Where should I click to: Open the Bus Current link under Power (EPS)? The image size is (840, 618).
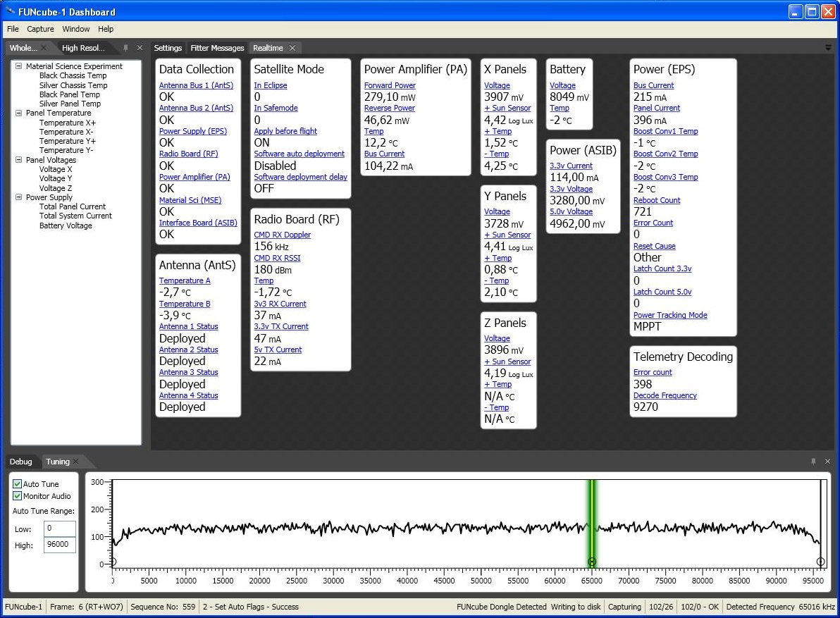pos(653,85)
